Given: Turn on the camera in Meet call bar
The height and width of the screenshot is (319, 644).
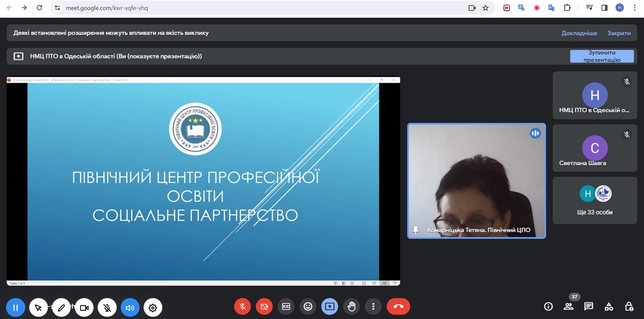Looking at the screenshot, I should pos(264,306).
